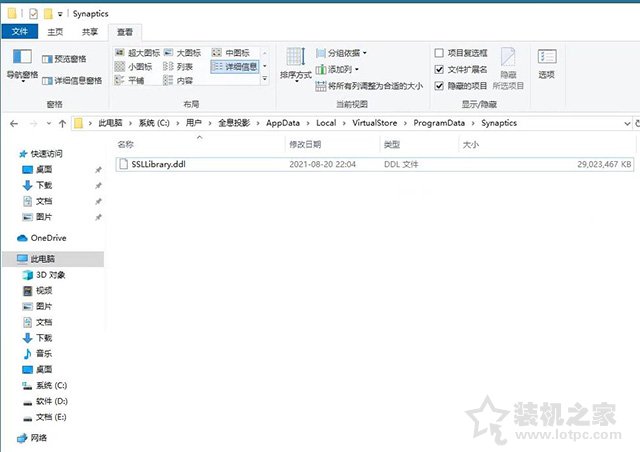Choose 内容 content layout
The image size is (640, 452).
[x=178, y=80]
